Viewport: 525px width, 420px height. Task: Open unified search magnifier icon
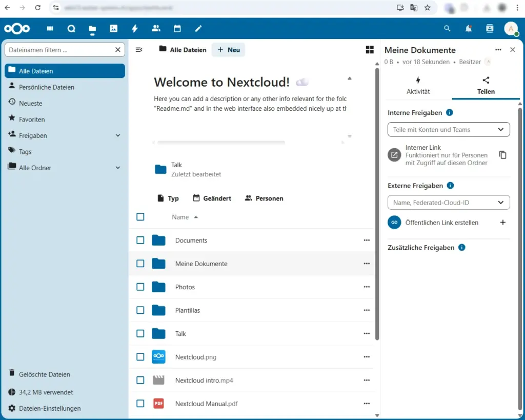(447, 29)
